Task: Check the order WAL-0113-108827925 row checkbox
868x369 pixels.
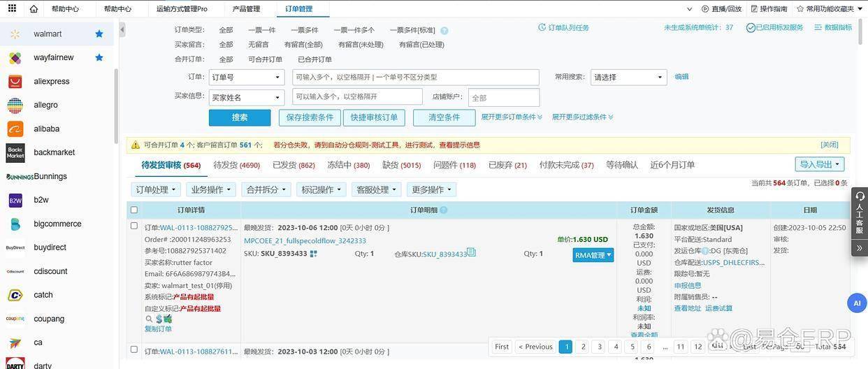Action: pos(134,226)
